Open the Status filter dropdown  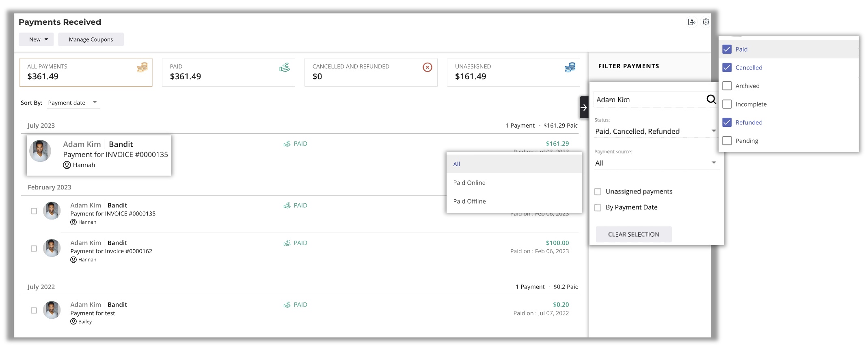(655, 131)
